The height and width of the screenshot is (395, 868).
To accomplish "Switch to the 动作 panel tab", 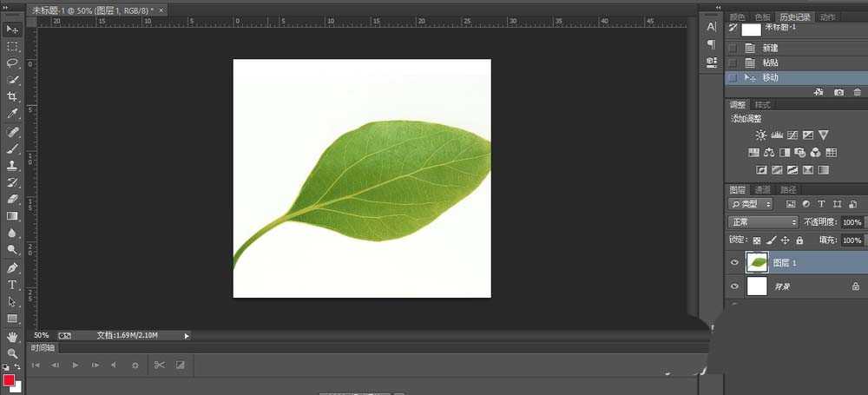I will tap(827, 16).
